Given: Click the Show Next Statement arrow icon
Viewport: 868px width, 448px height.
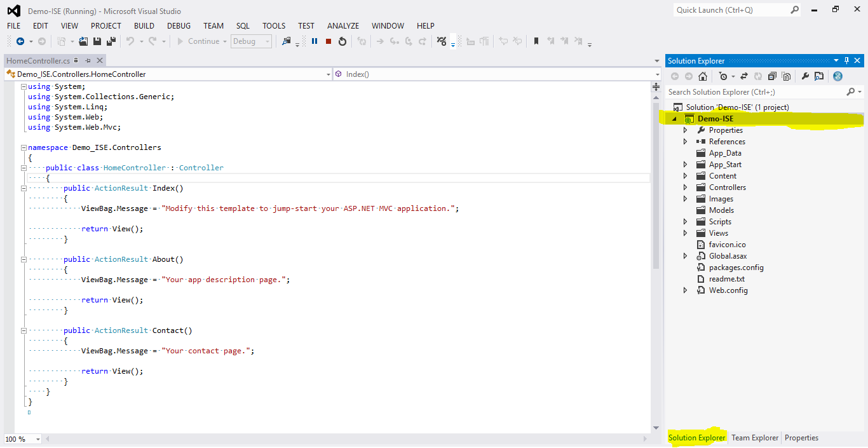Looking at the screenshot, I should 380,41.
